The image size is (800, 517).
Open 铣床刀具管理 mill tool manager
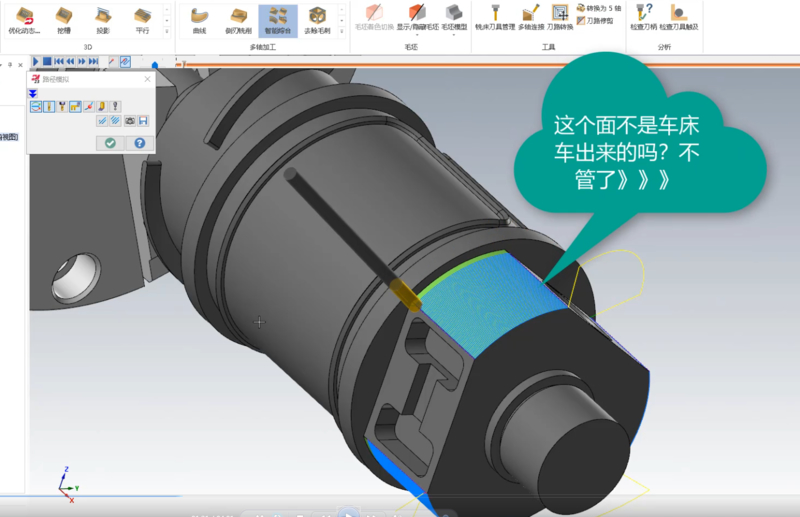pos(494,19)
